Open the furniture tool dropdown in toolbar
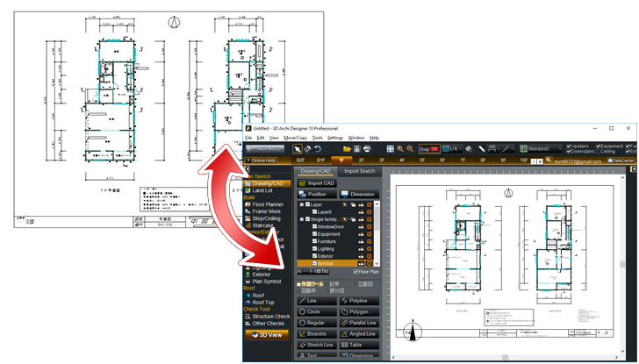The width and height of the screenshot is (639, 364). click(499, 149)
